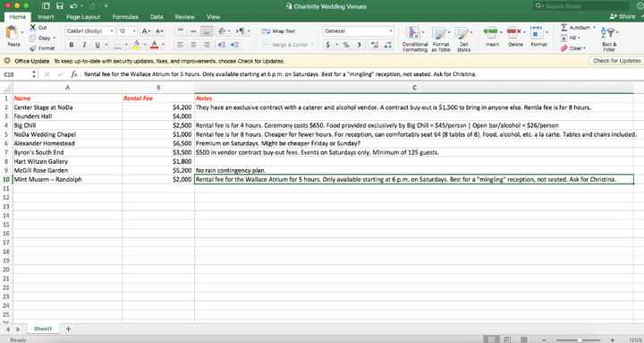Image resolution: width=644 pixels, height=343 pixels.
Task: Open the Insert ribbon tab
Action: point(46,17)
